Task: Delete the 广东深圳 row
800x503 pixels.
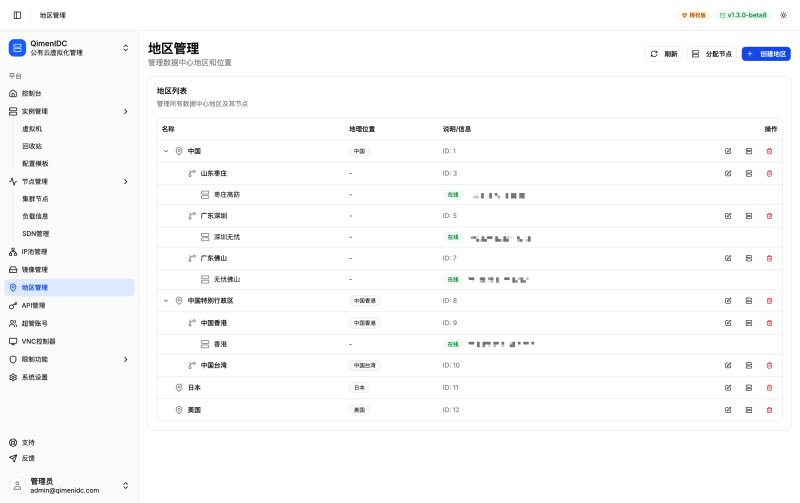Action: (x=769, y=216)
